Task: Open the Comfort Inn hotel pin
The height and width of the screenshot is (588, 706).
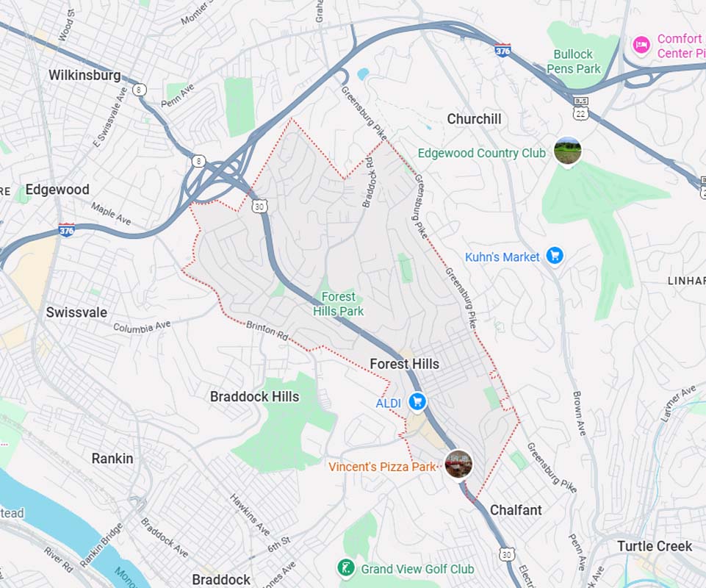Action: click(x=641, y=45)
